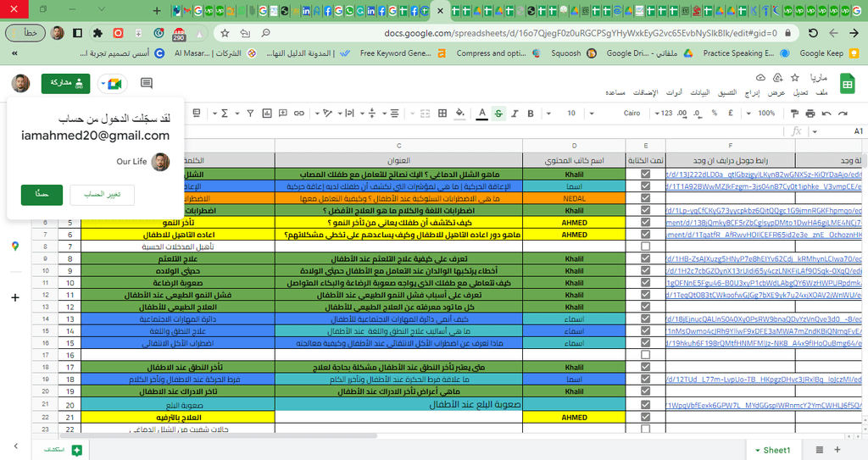The width and height of the screenshot is (868, 460).
Task: Open Google Maps in the side panel
Action: coord(15,247)
